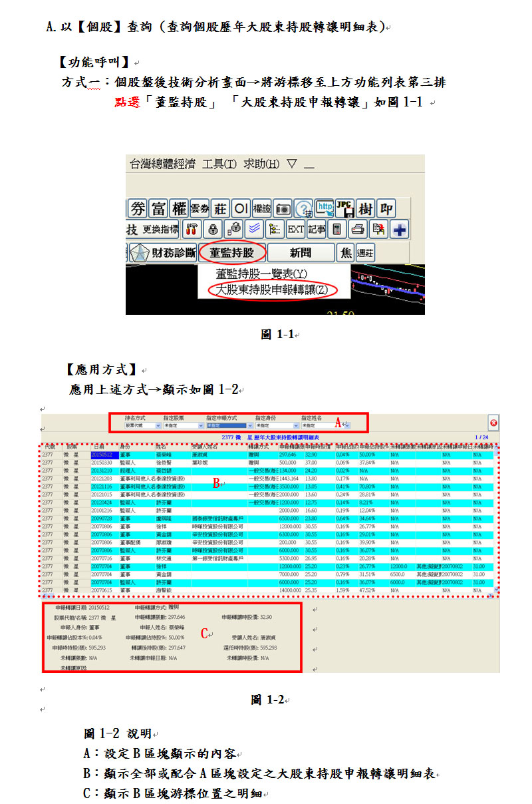Select the row dated 20150330
Image resolution: width=532 pixels, height=804 pixels.
tap(268, 462)
